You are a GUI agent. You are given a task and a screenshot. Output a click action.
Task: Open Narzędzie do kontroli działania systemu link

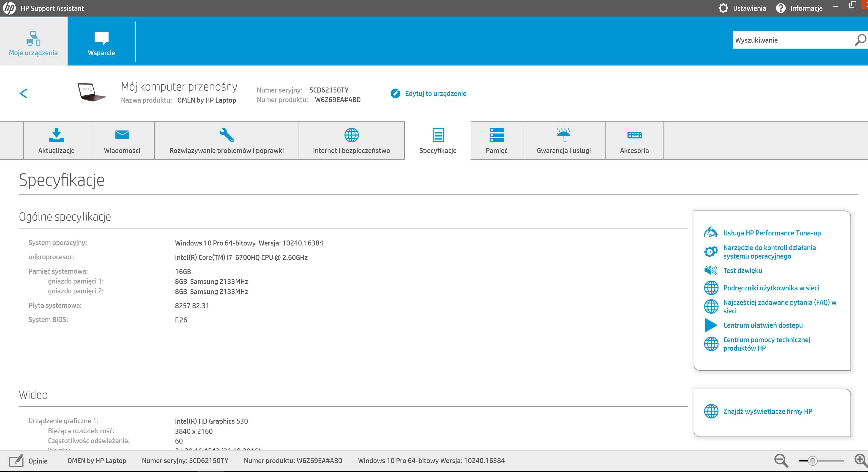(x=770, y=252)
